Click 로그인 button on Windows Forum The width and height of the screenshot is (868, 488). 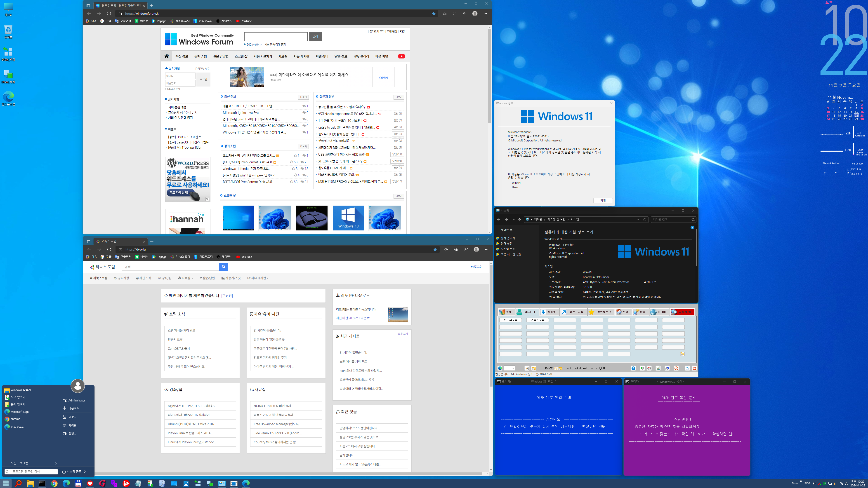pyautogui.click(x=203, y=80)
